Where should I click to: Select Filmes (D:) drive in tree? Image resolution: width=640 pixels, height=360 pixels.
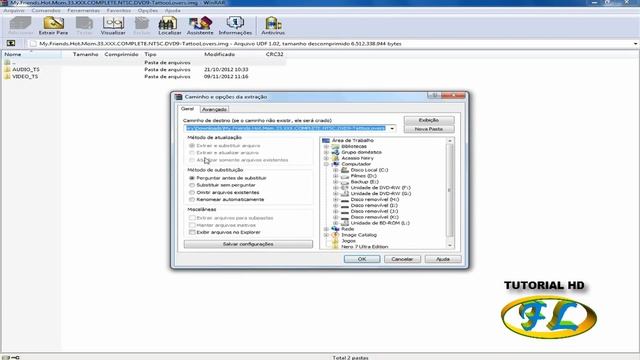364,176
